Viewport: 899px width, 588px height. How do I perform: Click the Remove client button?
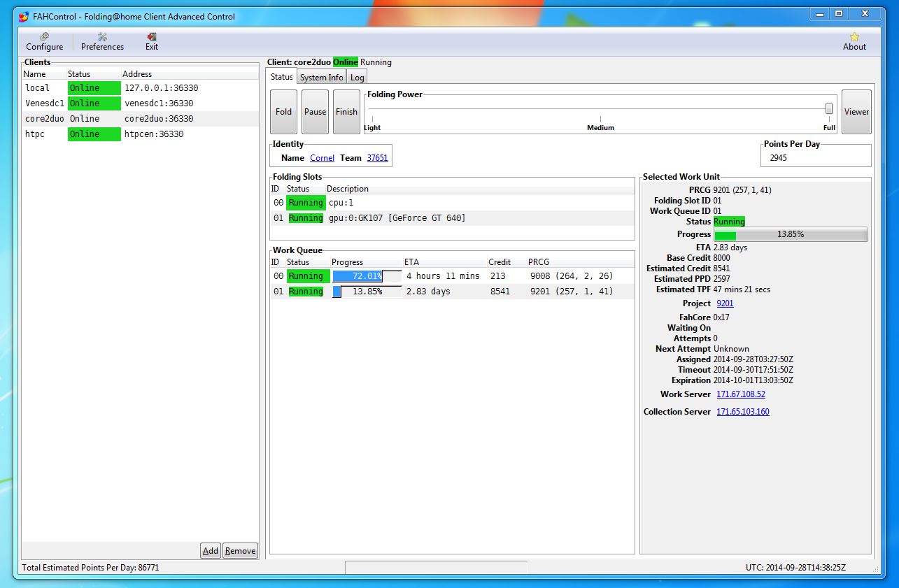click(240, 551)
